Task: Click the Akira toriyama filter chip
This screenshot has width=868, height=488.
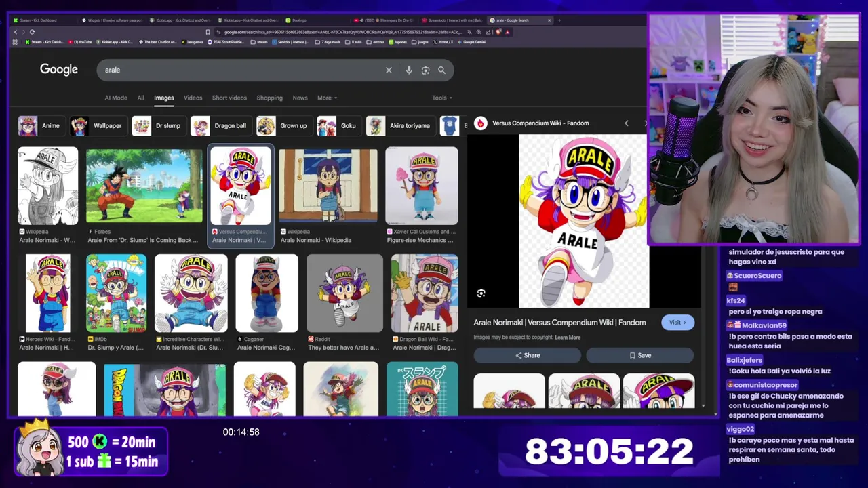Action: pyautogui.click(x=399, y=126)
